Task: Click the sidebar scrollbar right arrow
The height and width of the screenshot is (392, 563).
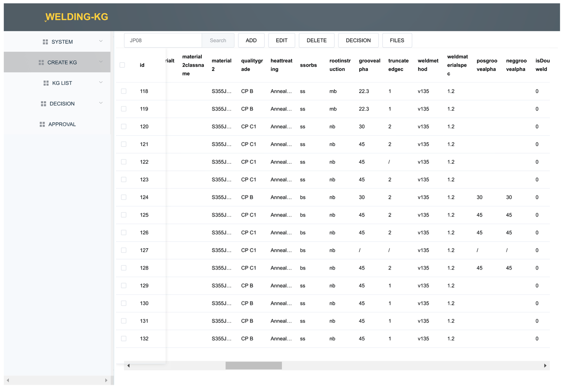Action: point(106,380)
